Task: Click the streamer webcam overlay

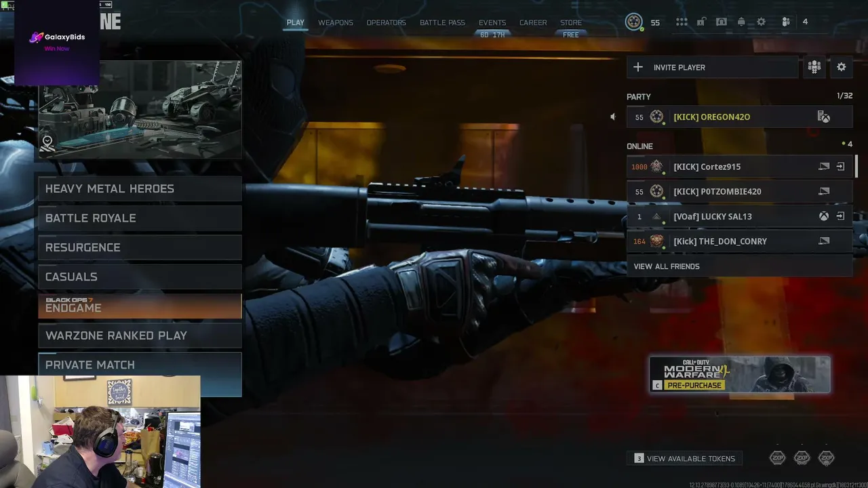Action: coord(100,432)
